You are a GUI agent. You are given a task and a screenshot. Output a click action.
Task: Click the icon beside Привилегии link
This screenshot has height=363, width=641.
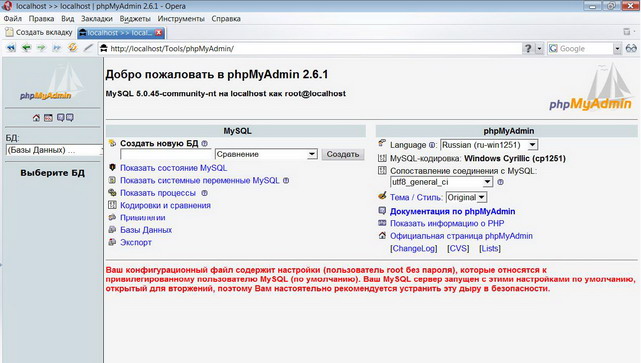click(112, 217)
